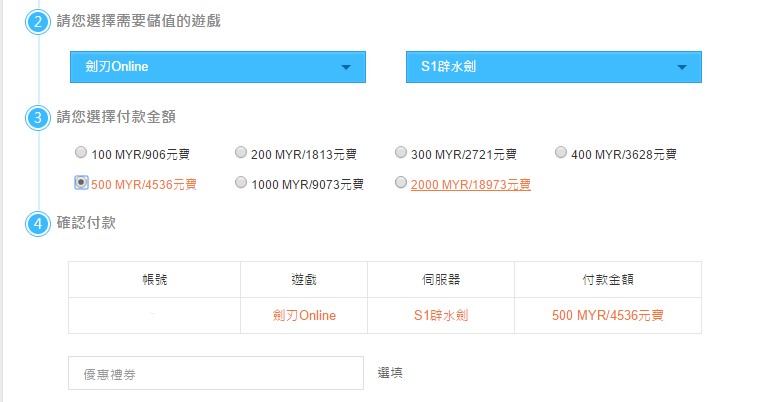Pick the 2000 MYR/18973元寶 radio button
Image resolution: width=771 pixels, height=402 pixels.
pyautogui.click(x=401, y=182)
